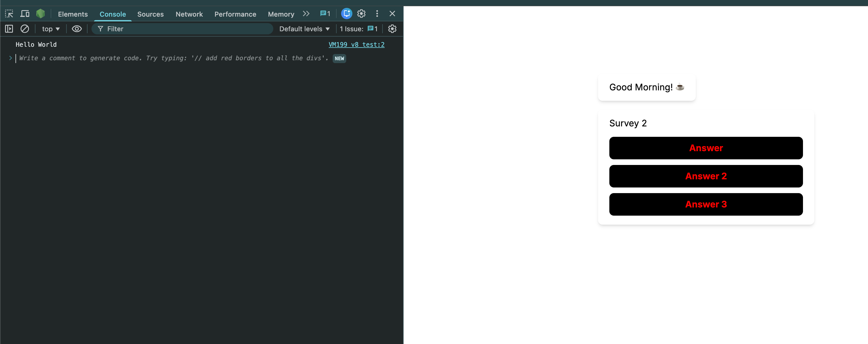
Task: Click the Answer 2 button
Action: point(706,176)
